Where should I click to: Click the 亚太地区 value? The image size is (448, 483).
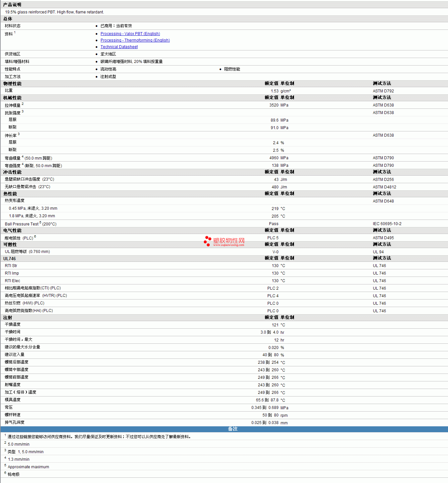tap(108, 54)
